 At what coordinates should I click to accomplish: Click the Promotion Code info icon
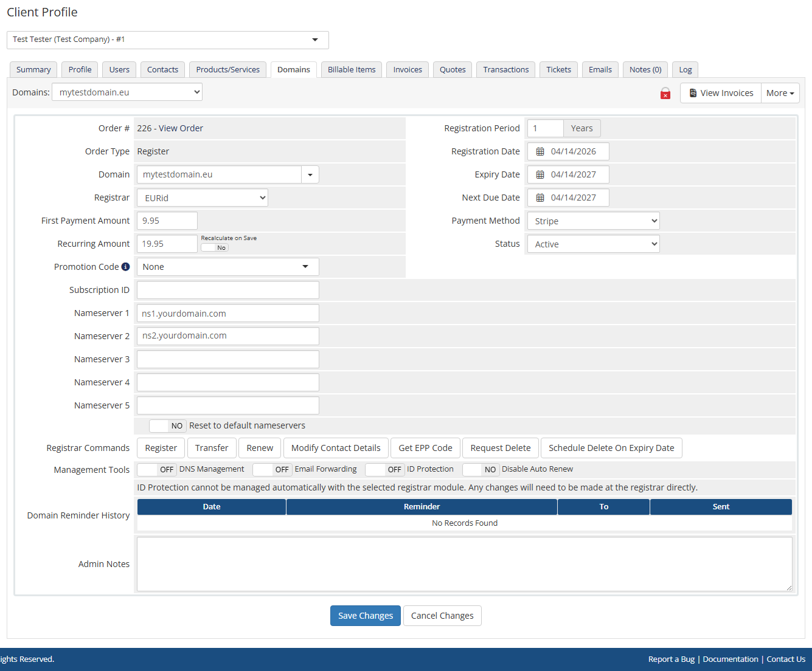[x=125, y=267]
